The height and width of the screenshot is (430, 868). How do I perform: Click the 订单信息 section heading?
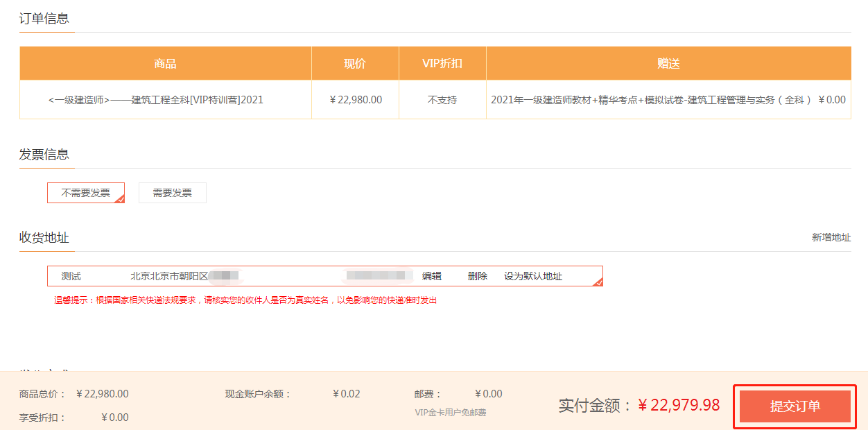click(44, 19)
